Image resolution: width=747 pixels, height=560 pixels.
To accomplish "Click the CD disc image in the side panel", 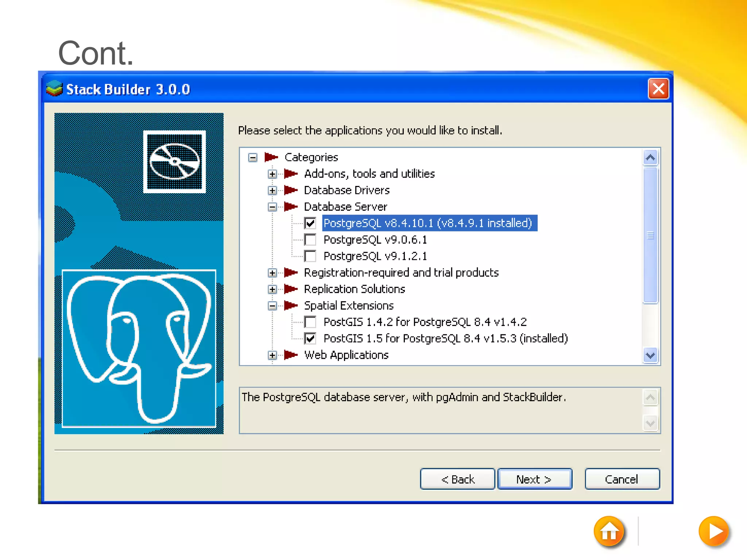I will 174,162.
